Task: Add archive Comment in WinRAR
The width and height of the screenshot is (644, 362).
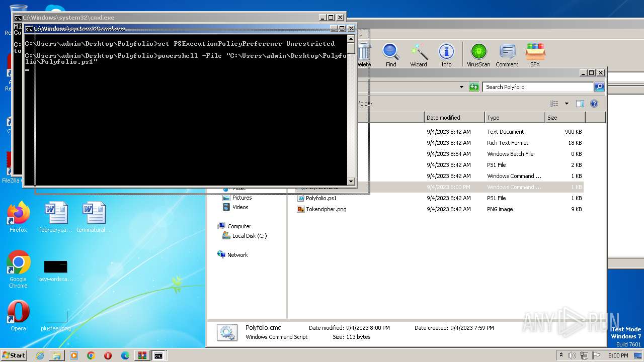Action: [507, 55]
